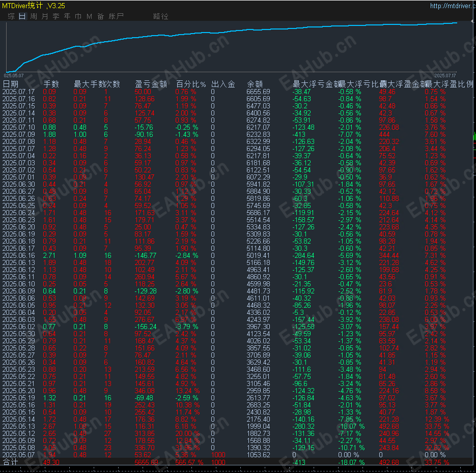476x473 pixels.
Task: Click balance value 5019.41
Action: [258, 256]
